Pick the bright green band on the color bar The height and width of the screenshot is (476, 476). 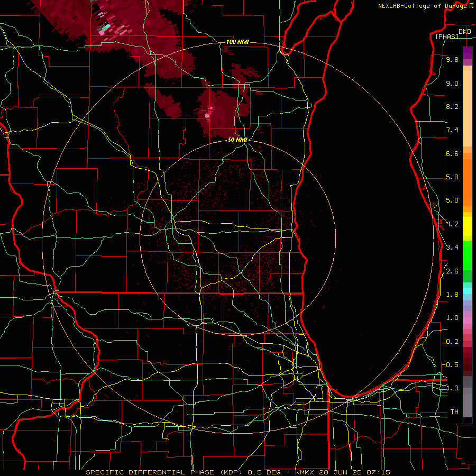(x=467, y=255)
